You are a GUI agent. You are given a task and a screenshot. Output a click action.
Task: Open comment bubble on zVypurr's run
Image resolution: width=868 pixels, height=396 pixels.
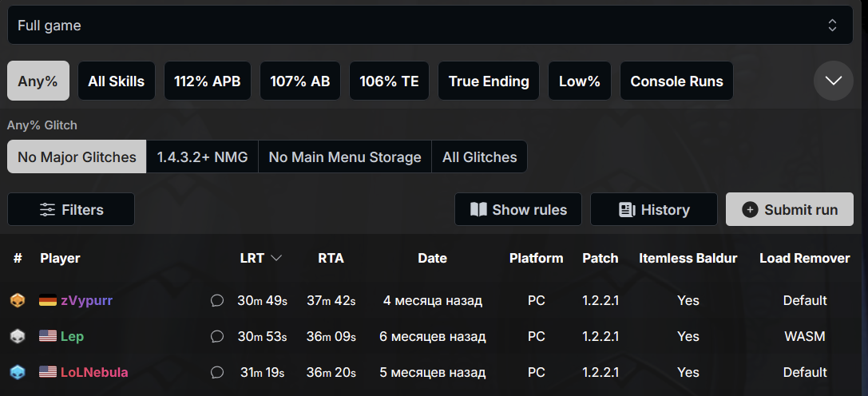coord(216,301)
